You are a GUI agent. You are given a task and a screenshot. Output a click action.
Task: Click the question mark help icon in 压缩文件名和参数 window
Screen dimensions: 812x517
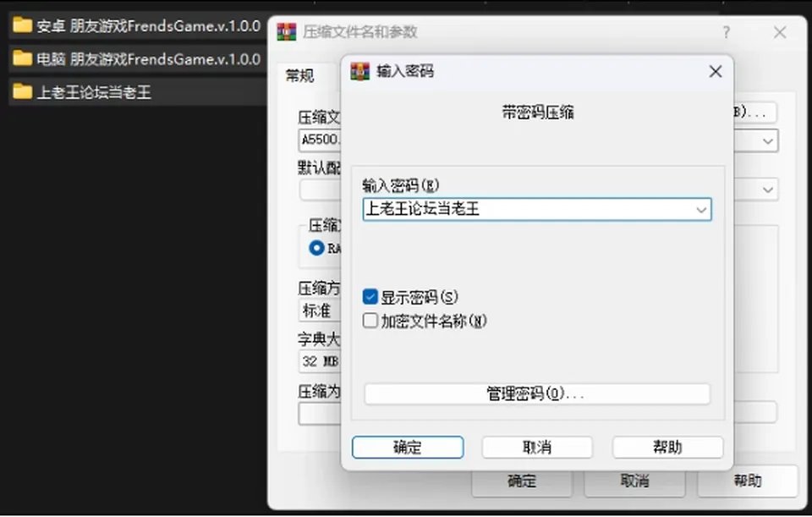(x=726, y=33)
